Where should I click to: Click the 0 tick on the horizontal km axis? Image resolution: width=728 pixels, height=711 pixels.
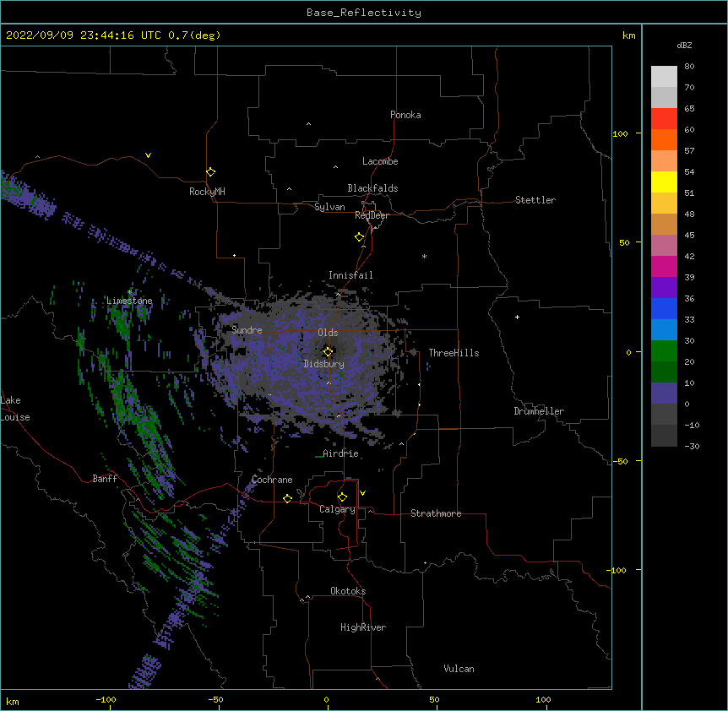point(326,700)
